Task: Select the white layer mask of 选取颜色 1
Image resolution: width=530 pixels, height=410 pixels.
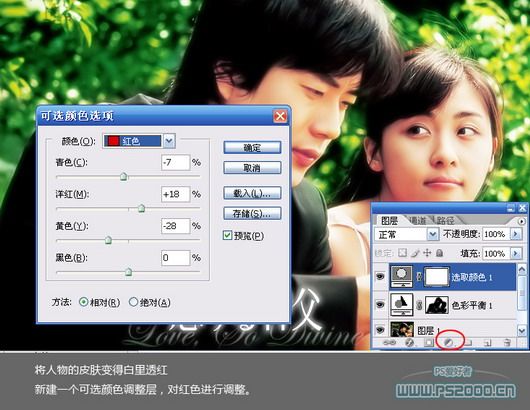Action: [436, 277]
